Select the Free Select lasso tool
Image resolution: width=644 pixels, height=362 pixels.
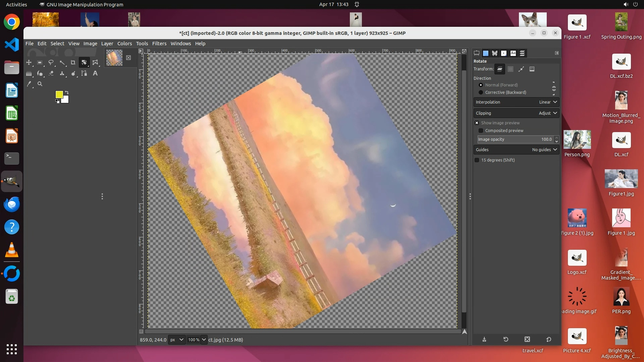coord(51,62)
